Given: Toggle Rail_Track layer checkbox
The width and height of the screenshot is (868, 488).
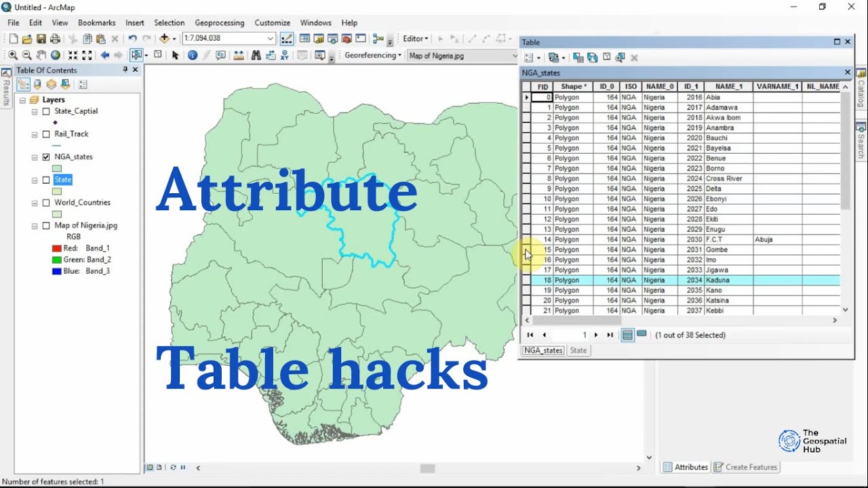Looking at the screenshot, I should pos(46,134).
